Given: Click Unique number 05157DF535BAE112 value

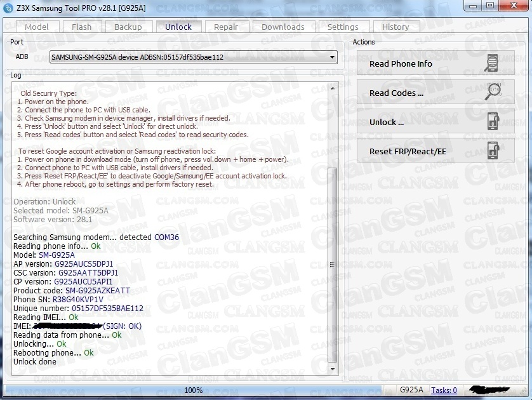Looking at the screenshot, I should (x=107, y=309).
